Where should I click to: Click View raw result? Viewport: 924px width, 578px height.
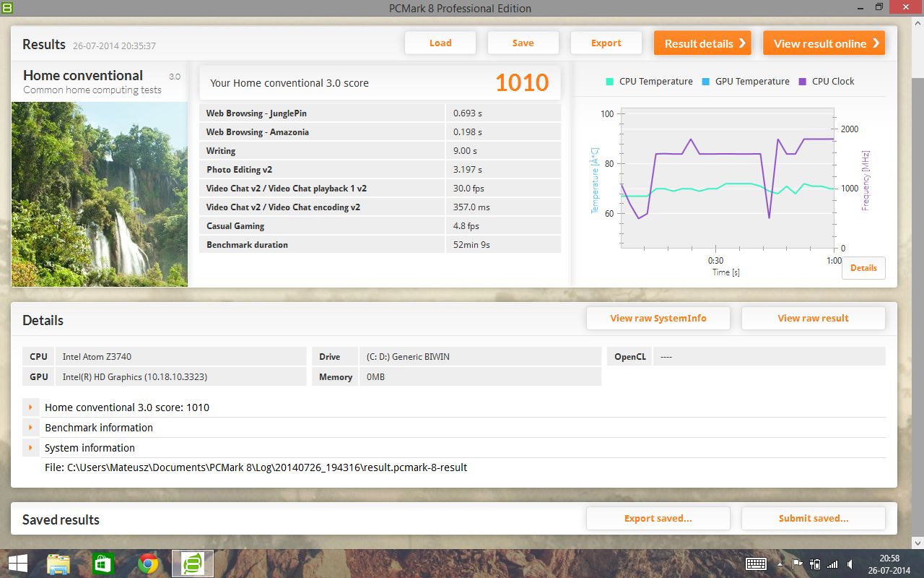point(813,318)
